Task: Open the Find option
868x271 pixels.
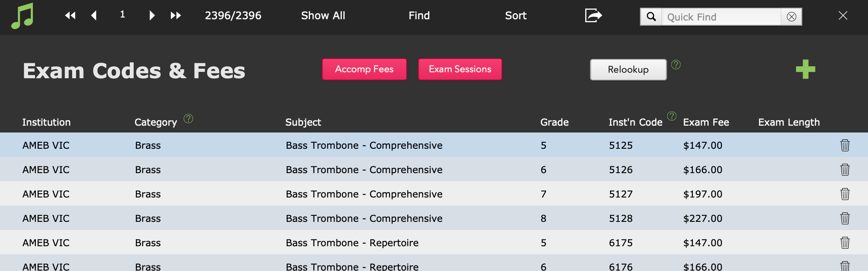Action: [x=419, y=16]
